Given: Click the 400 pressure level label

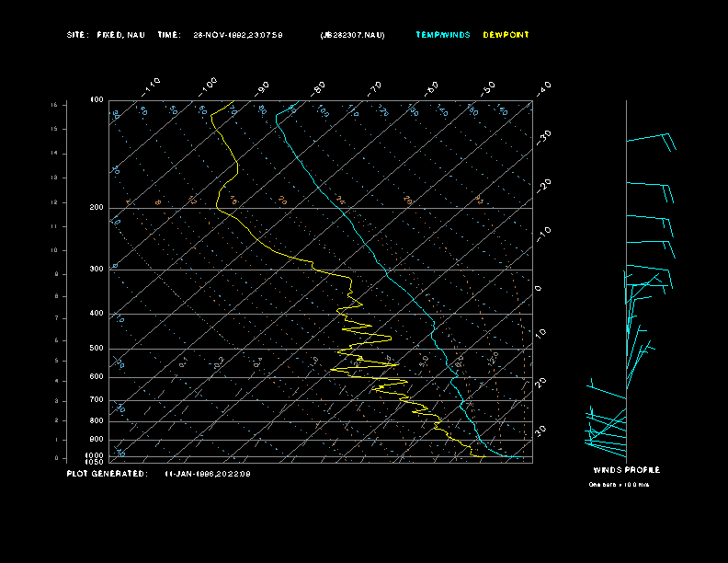Looking at the screenshot, I should 97,314.
